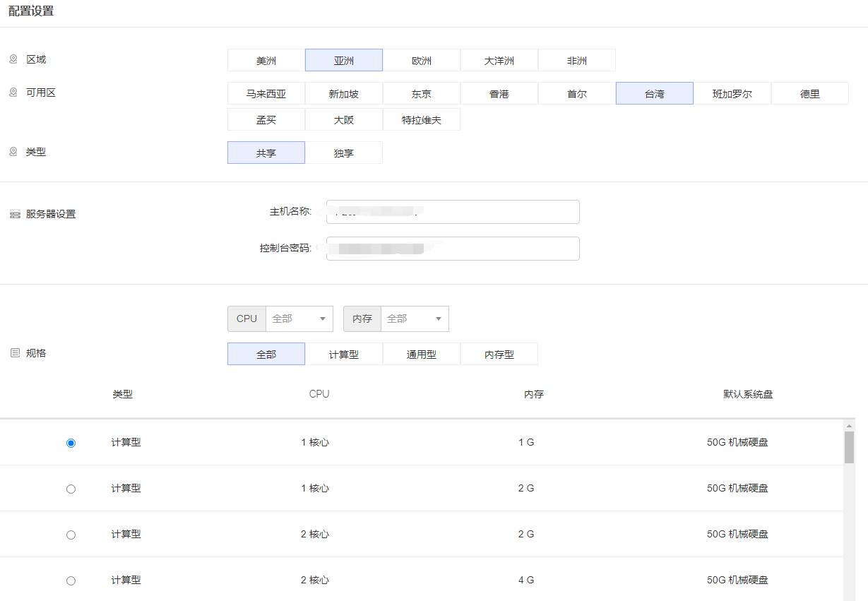Viewport: 868px width, 601px height.
Task: Pick the 独享 type option
Action: coord(344,153)
